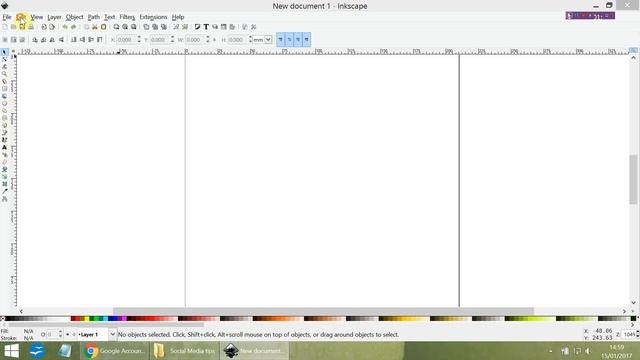Image resolution: width=640 pixels, height=360 pixels.
Task: Click the zoom level field in status bar
Action: click(x=629, y=335)
